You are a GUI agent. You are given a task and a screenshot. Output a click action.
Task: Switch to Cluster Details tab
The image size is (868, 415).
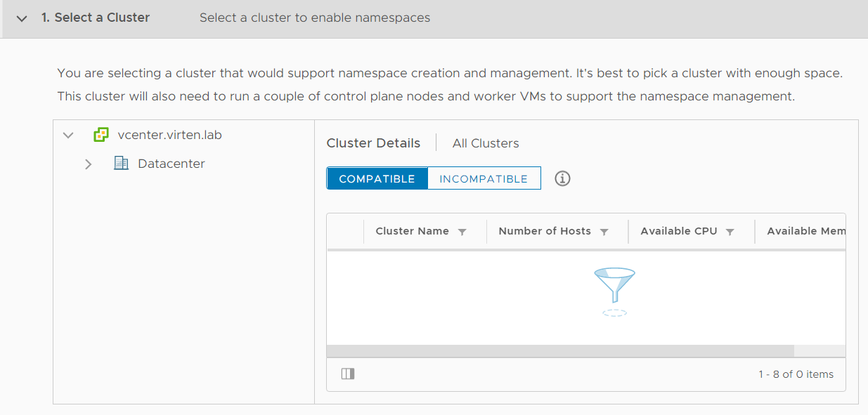(373, 143)
